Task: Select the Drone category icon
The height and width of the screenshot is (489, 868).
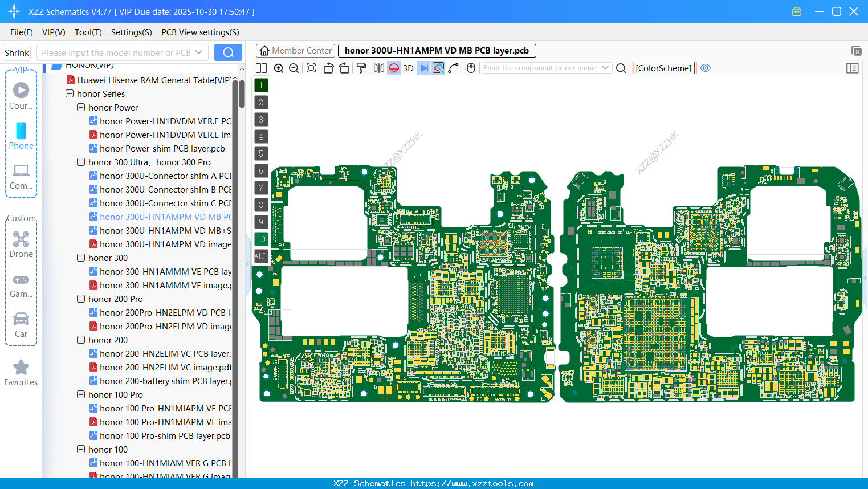Action: pos(21,244)
